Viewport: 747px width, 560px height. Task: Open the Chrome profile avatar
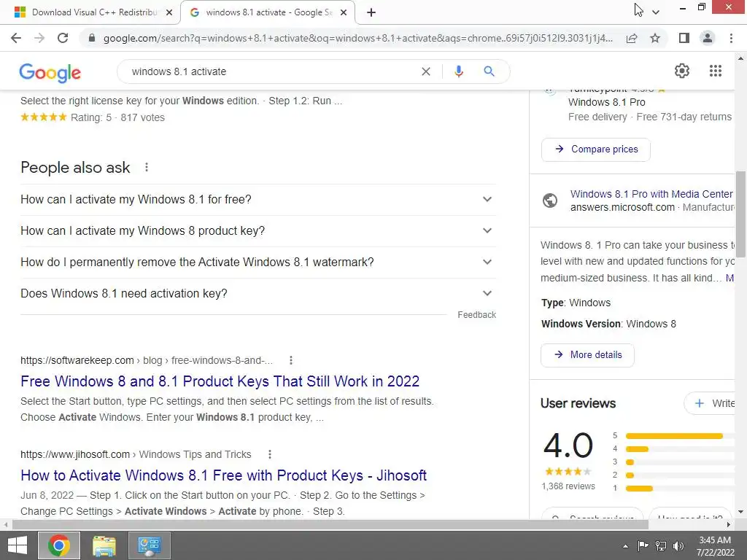tap(708, 38)
